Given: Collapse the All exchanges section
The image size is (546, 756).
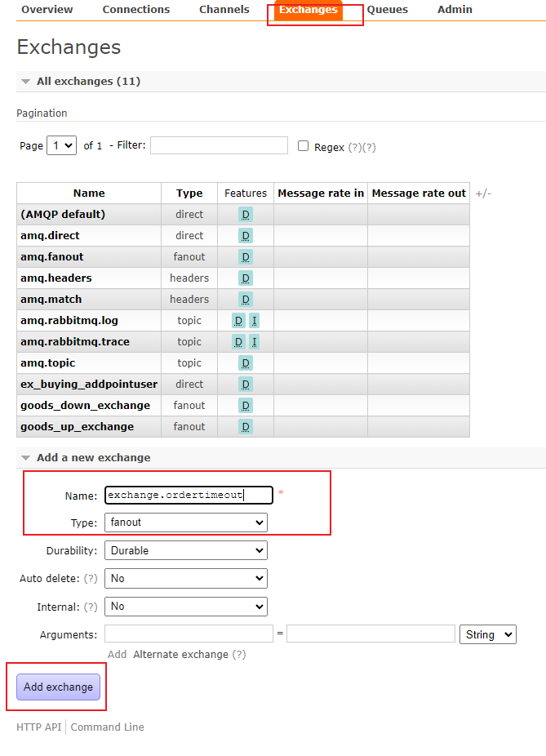Looking at the screenshot, I should 88,81.
